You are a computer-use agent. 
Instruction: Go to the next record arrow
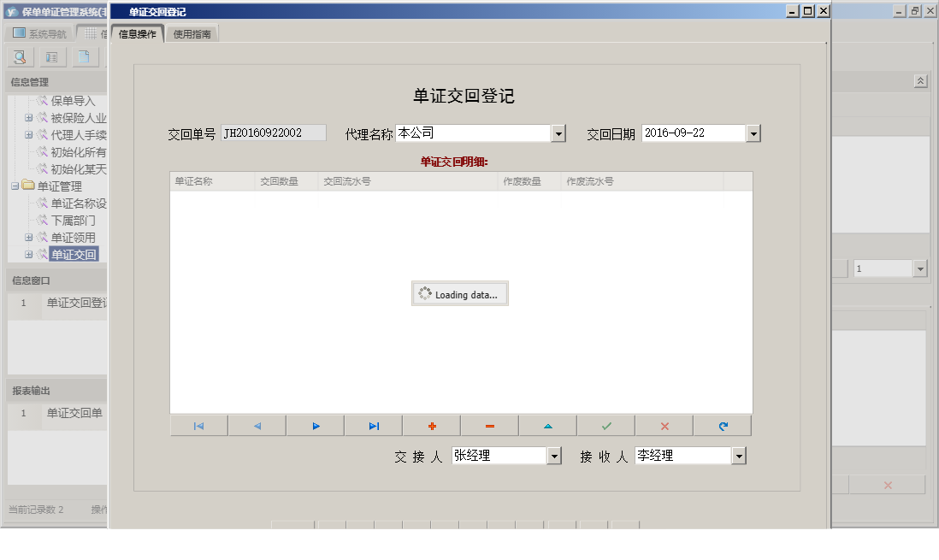tap(316, 426)
